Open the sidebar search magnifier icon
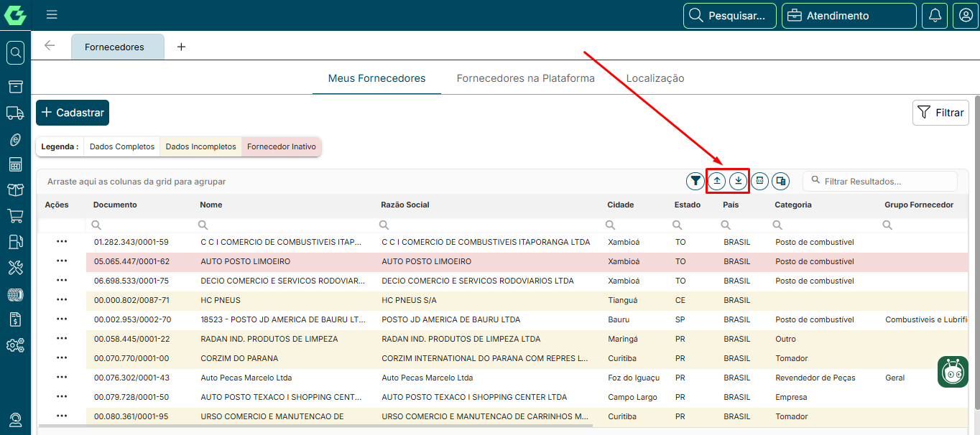The image size is (980, 435). [x=15, y=52]
